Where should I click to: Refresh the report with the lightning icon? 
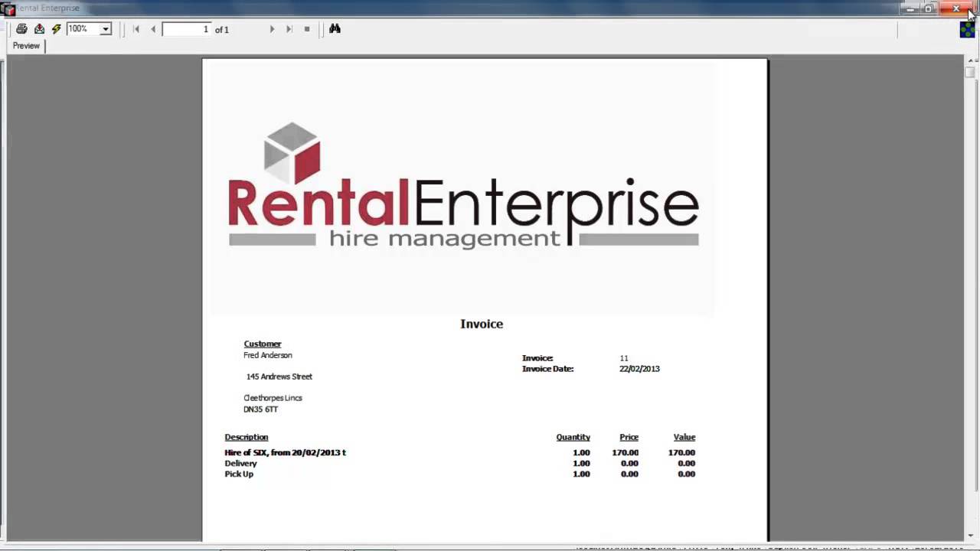click(x=56, y=29)
